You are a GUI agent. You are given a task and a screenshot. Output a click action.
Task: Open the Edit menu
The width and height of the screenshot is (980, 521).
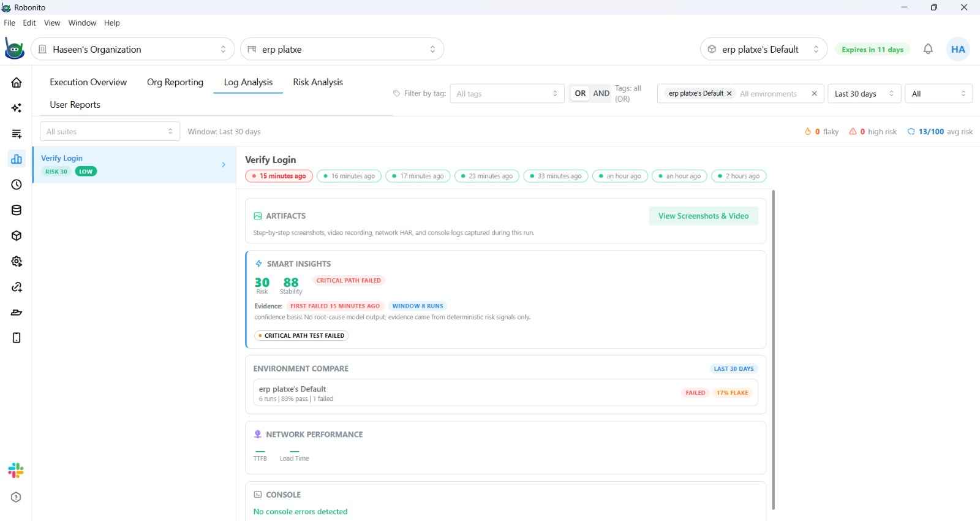[29, 23]
